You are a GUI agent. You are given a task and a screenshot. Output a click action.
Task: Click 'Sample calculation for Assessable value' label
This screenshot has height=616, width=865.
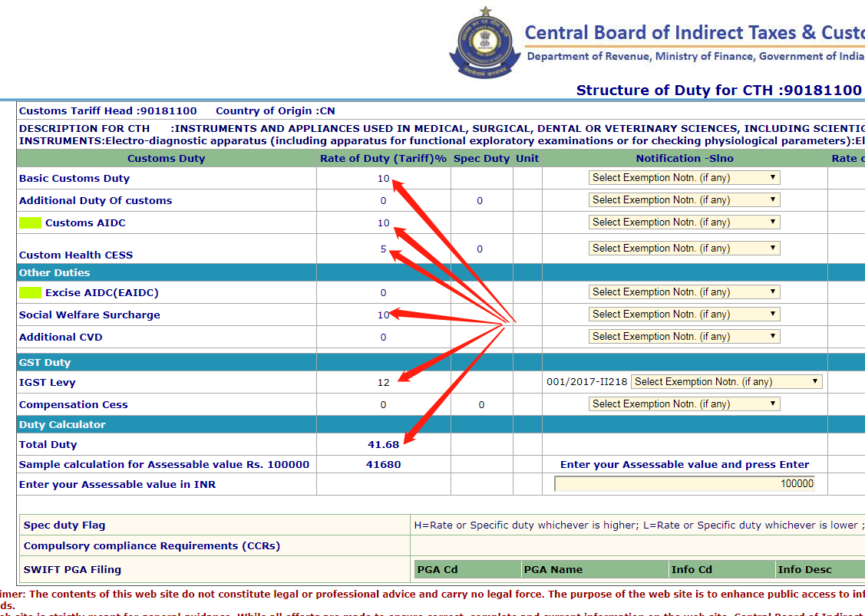click(164, 464)
